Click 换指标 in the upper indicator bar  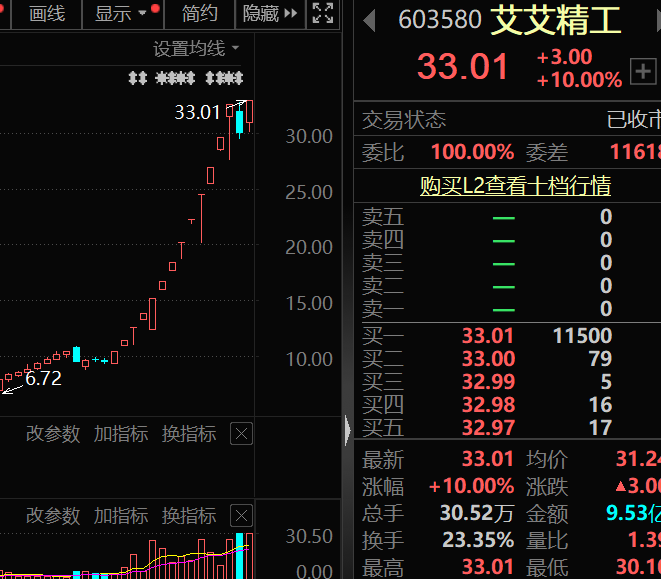(x=188, y=434)
